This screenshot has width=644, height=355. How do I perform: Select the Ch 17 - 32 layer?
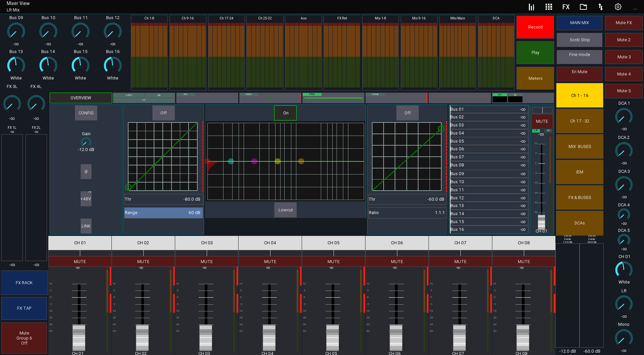point(580,121)
